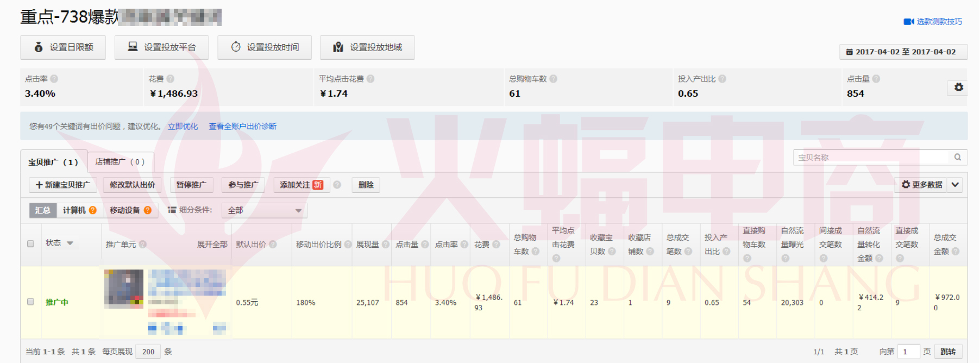
Task: Click help icon next to 投入产出比 summary
Action: (722, 79)
